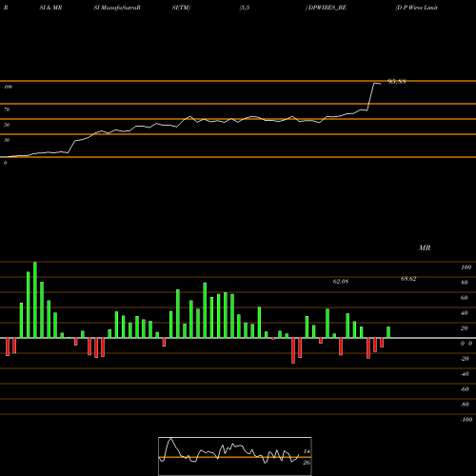Click the 70 level label on RSI axis
The image size is (476, 476).
tap(7, 109)
